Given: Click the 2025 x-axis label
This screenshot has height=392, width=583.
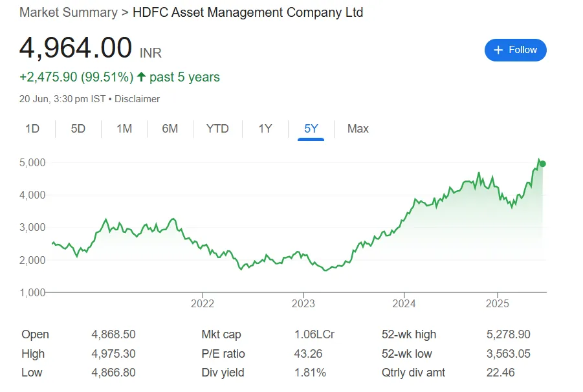Looking at the screenshot, I should (x=497, y=303).
